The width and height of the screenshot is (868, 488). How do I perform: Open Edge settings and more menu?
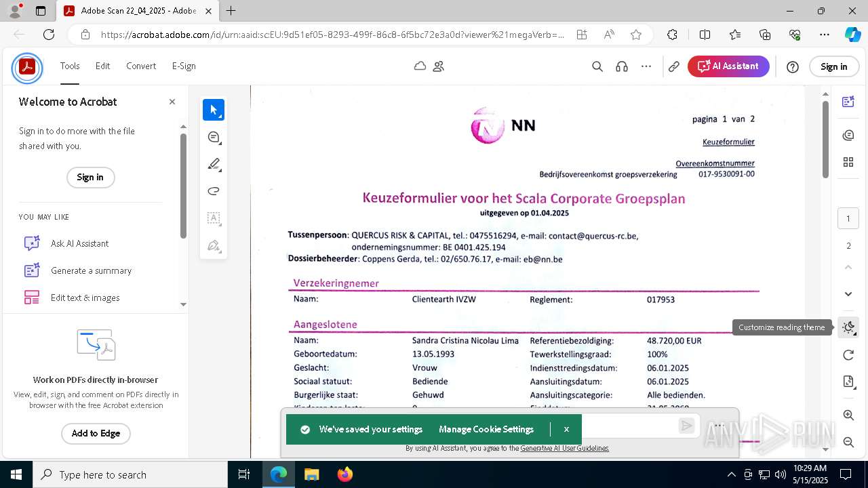(825, 35)
